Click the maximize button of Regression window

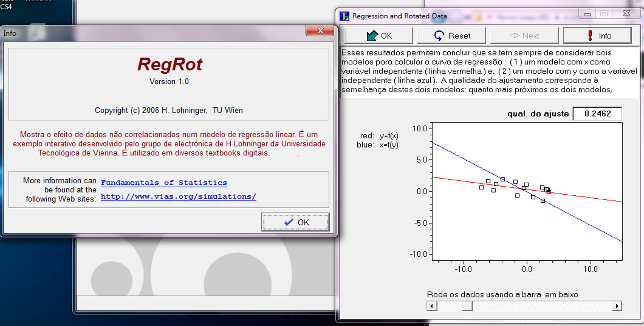click(x=604, y=14)
